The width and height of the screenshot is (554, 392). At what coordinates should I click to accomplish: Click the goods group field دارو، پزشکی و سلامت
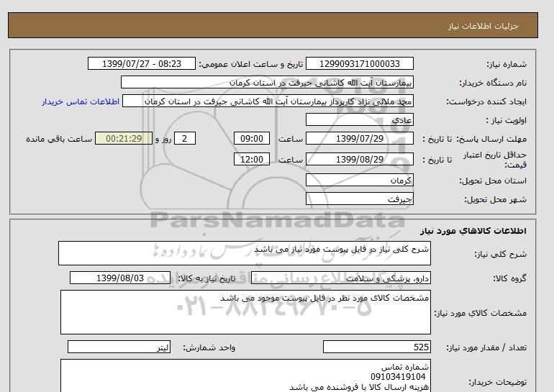tap(340, 278)
